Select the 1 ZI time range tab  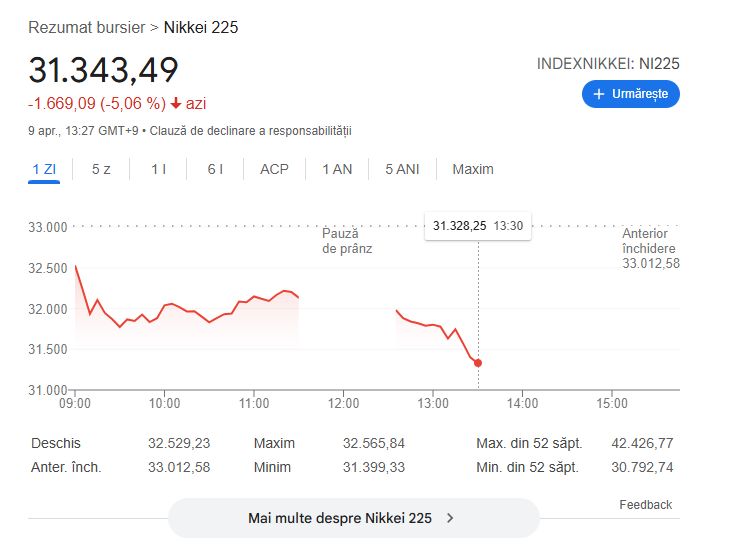(x=44, y=169)
